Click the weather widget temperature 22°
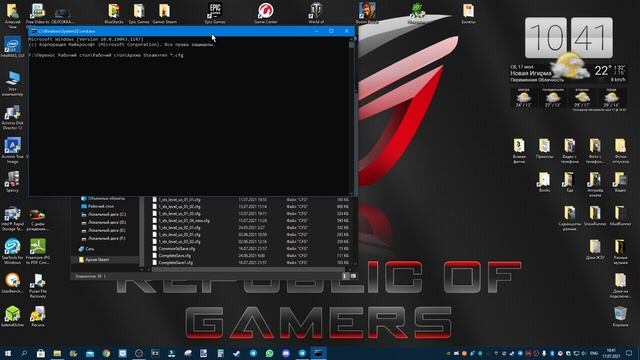This screenshot has height=360, width=640. [x=604, y=71]
